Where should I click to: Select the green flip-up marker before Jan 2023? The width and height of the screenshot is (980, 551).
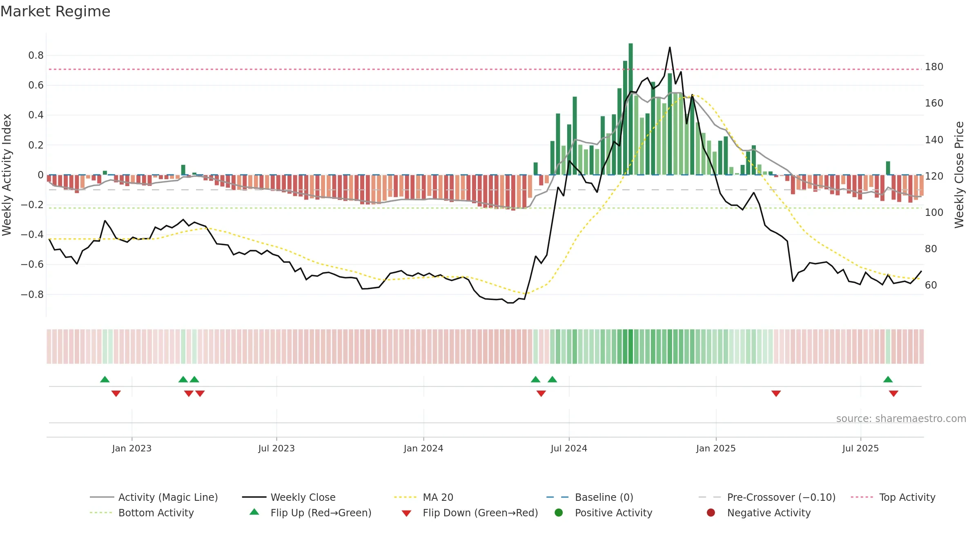point(105,380)
